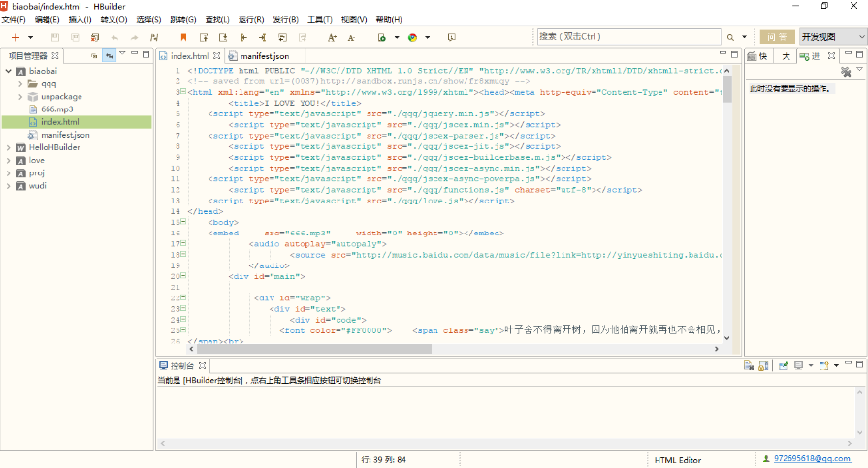
Task: Click the console pin icon
Action: pos(784,365)
